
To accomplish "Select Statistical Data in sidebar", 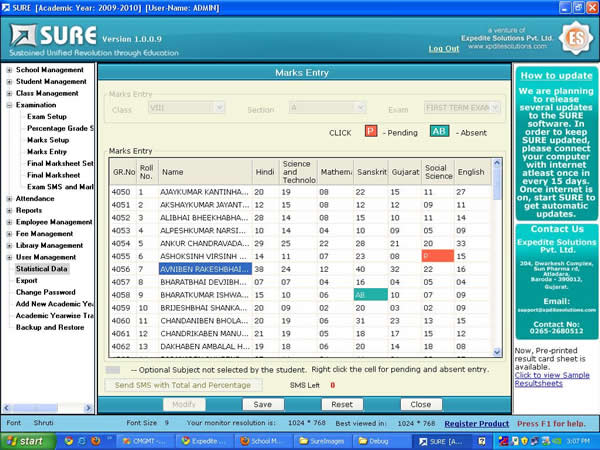I will [x=41, y=269].
